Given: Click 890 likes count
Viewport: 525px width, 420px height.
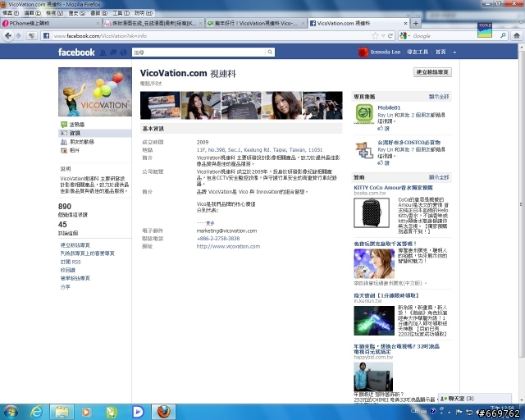Looking at the screenshot, I should (65, 207).
